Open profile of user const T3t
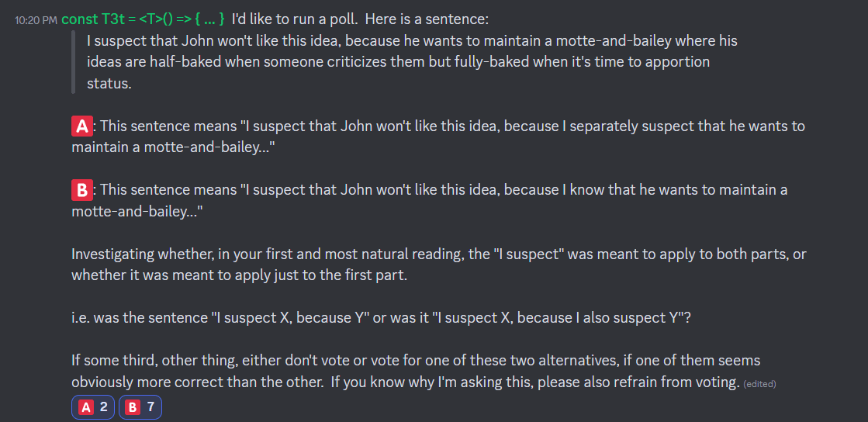Screen dimensions: 868x422 pos(143,19)
